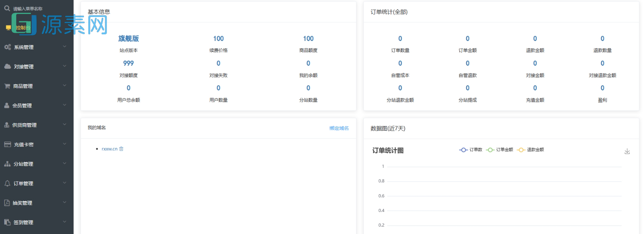This screenshot has width=644, height=234.
Task: Click the 系统管理 gears icon
Action: click(7, 47)
